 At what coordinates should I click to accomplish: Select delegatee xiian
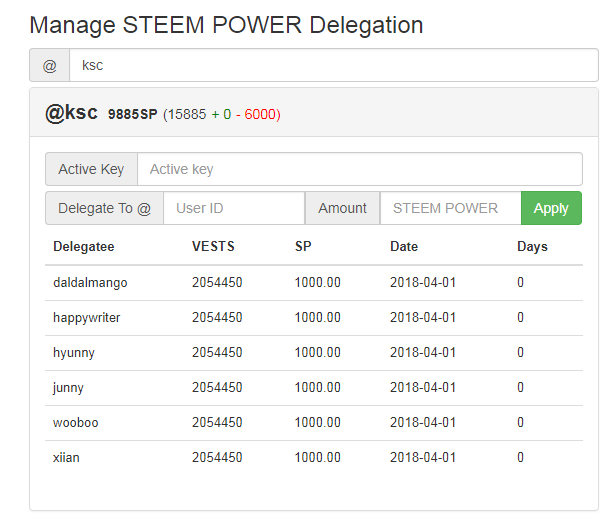coord(66,458)
